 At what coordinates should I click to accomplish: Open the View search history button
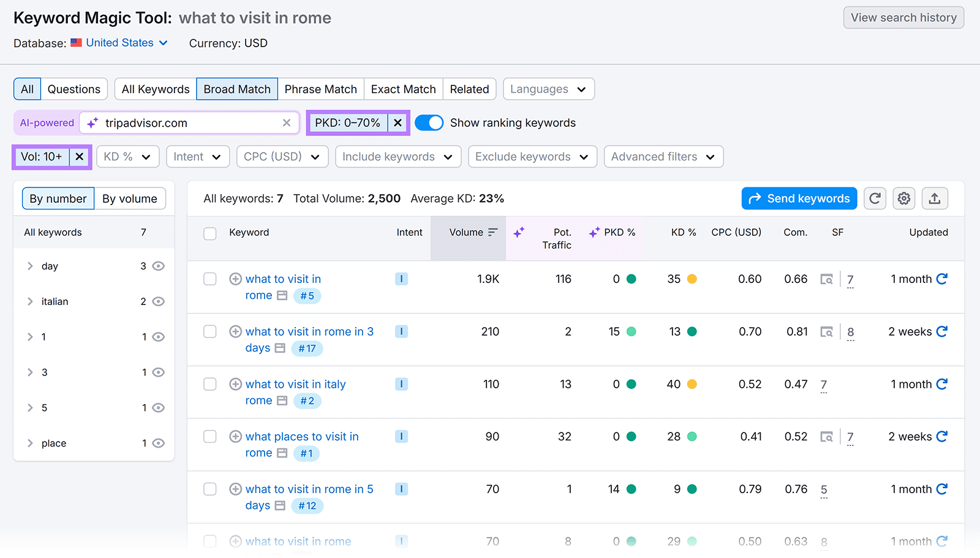click(903, 17)
